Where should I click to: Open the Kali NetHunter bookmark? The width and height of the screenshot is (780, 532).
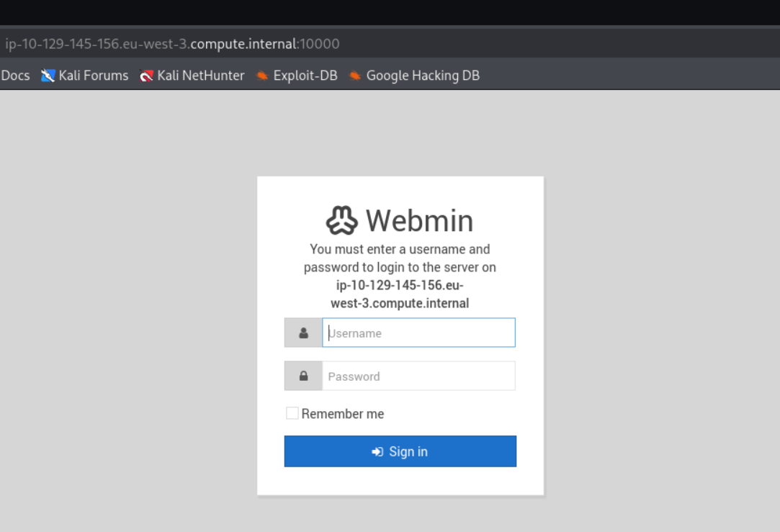(x=192, y=76)
